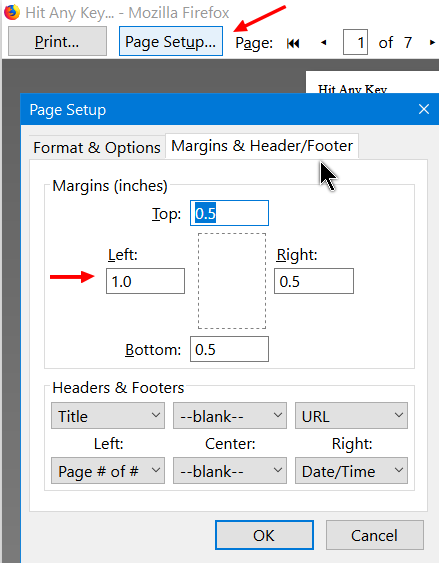Click the Firefox logo icon
Image resolution: width=439 pixels, height=563 pixels.
[x=12, y=11]
